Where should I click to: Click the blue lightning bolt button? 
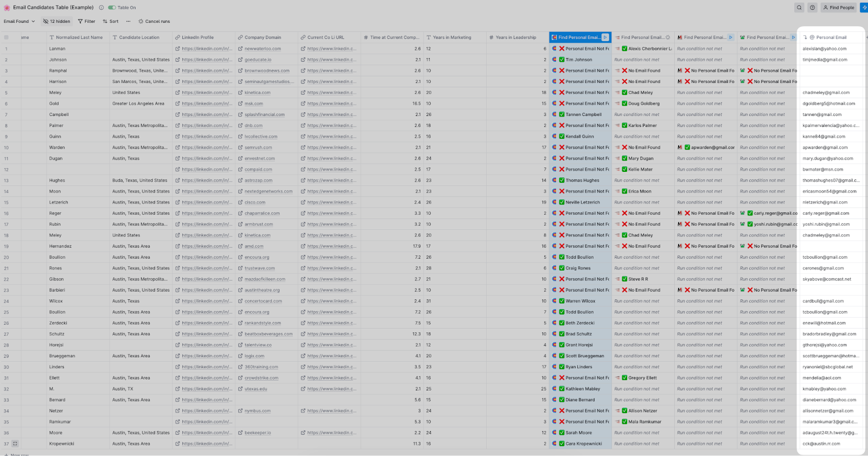(x=864, y=8)
